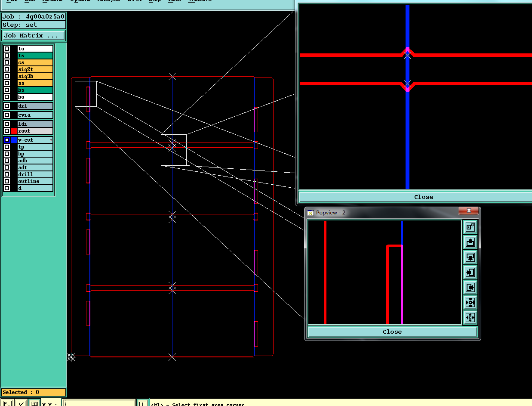
Task: Select the cs layer name
Action: 35,62
